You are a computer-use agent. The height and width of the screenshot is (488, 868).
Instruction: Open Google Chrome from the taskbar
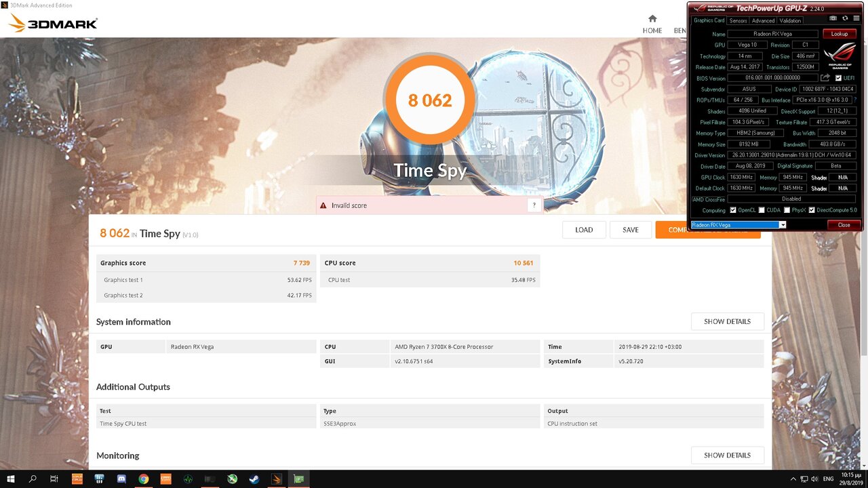[x=143, y=479]
